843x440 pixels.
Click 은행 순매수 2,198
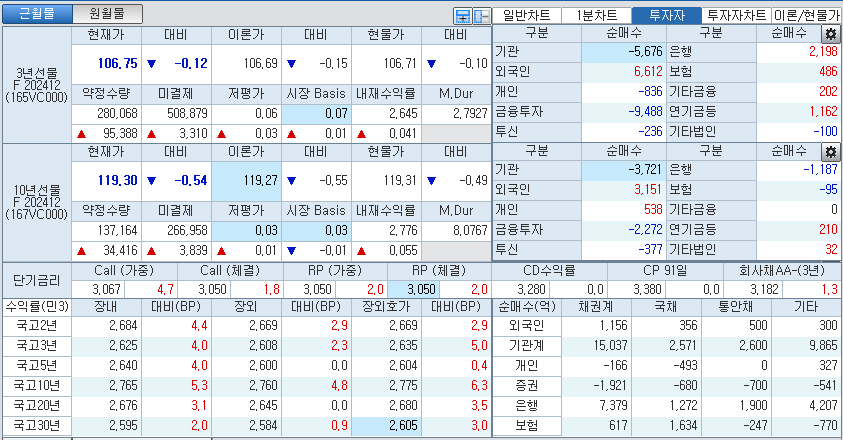[x=798, y=52]
